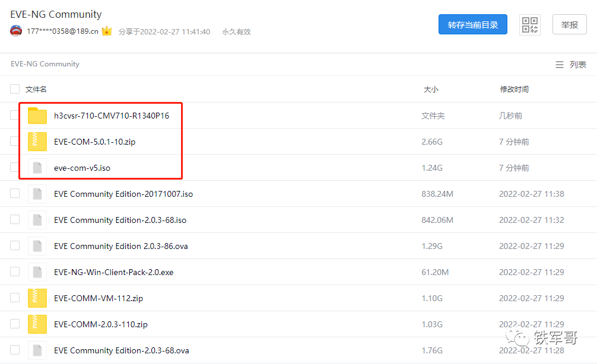Click the 转存当前目录 button
This screenshot has width=597, height=364.
(x=473, y=25)
